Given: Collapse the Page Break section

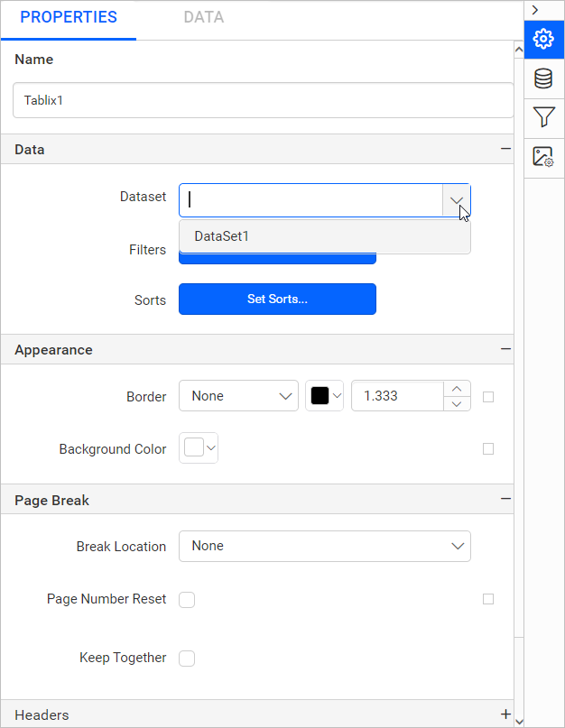Looking at the screenshot, I should (x=505, y=499).
